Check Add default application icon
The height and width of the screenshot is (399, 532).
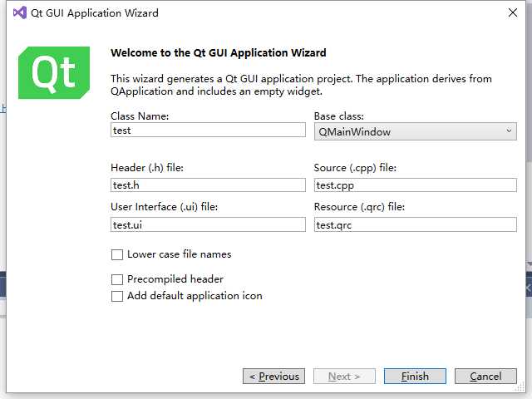117,296
